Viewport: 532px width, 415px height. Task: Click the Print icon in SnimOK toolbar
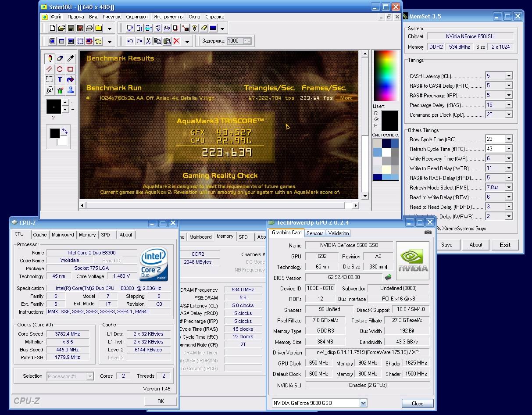pos(89,28)
